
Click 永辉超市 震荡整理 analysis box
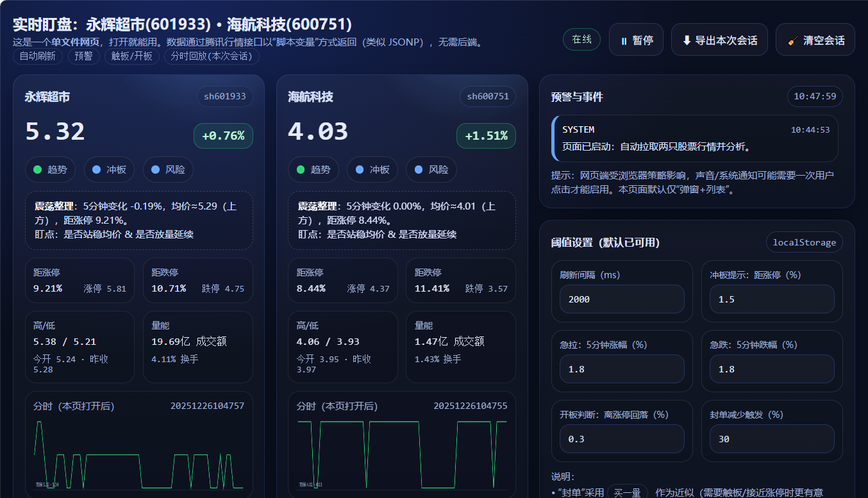139,220
